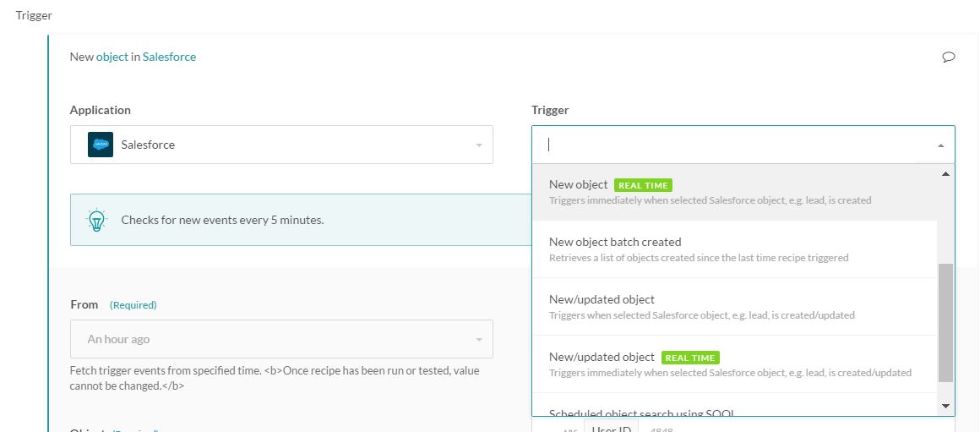Click the Salesforce cloud logo icon
The image size is (980, 432).
(x=101, y=145)
